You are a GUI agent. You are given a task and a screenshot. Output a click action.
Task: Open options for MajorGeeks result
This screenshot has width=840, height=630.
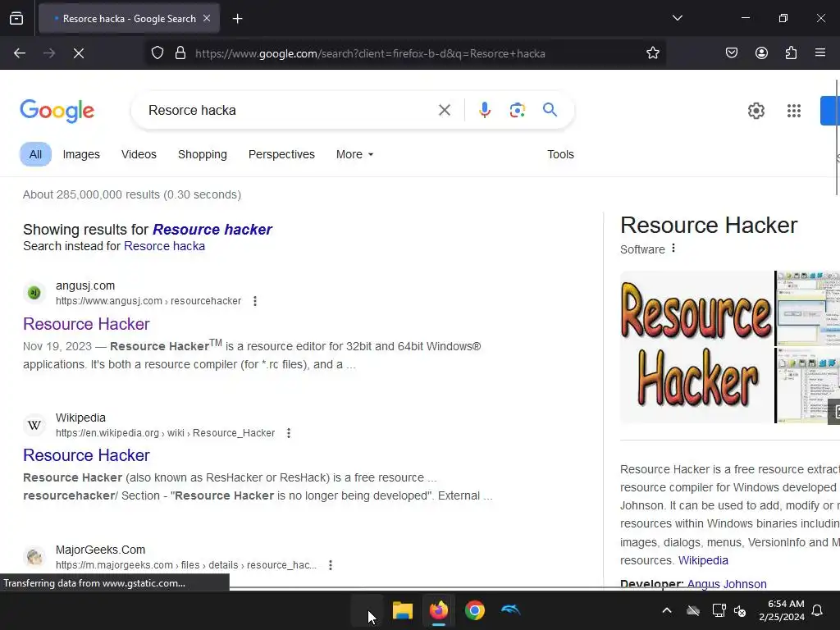tap(331, 565)
